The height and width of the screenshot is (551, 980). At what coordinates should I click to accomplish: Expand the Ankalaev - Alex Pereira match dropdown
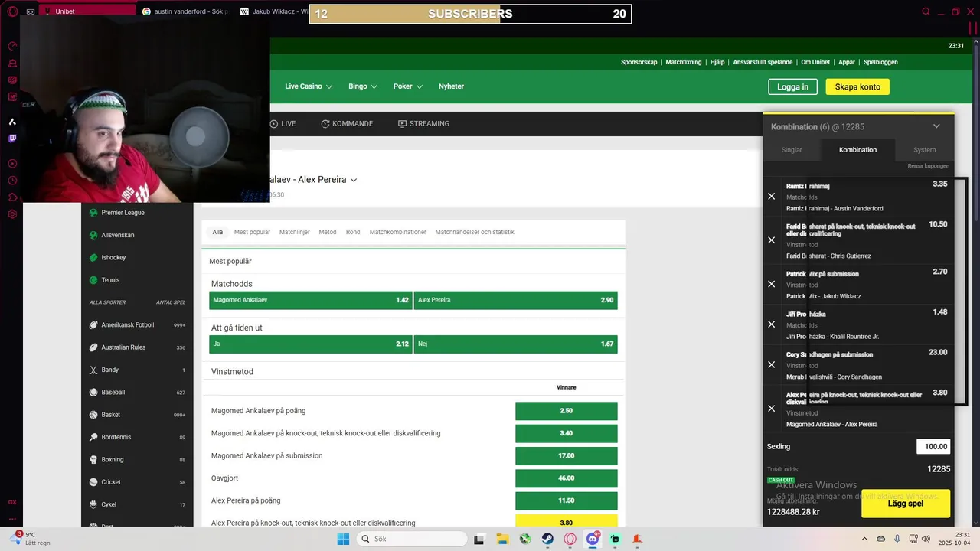click(x=354, y=180)
